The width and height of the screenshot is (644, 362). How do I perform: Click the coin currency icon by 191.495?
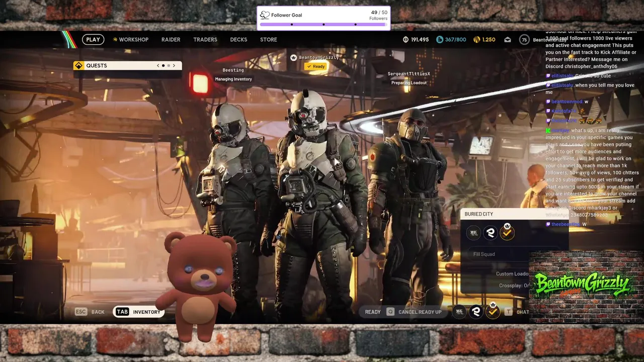[x=406, y=40]
